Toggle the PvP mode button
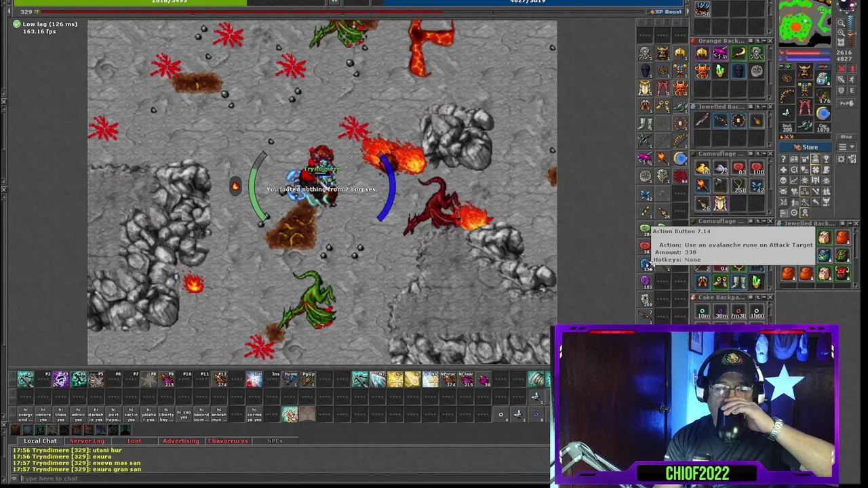Viewport: 868px width, 488px height. click(846, 103)
